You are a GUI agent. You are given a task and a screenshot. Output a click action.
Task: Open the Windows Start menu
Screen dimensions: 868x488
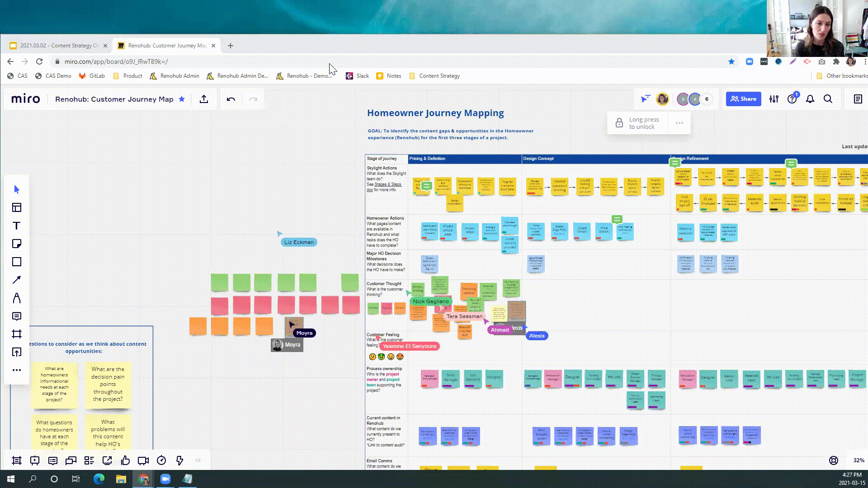click(x=11, y=479)
